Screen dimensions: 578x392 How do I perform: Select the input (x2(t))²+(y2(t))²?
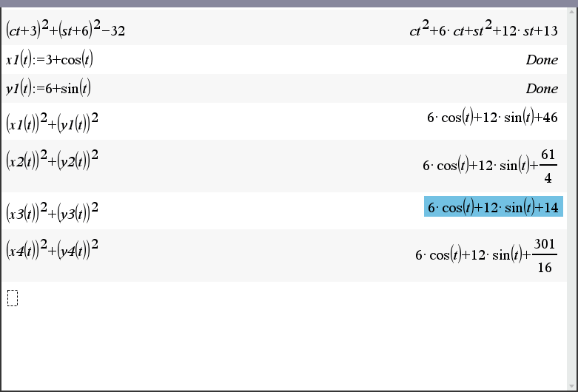pos(52,159)
